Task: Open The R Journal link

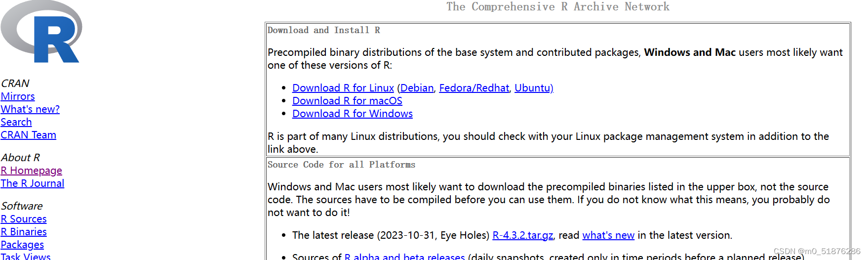Action: 32,183
